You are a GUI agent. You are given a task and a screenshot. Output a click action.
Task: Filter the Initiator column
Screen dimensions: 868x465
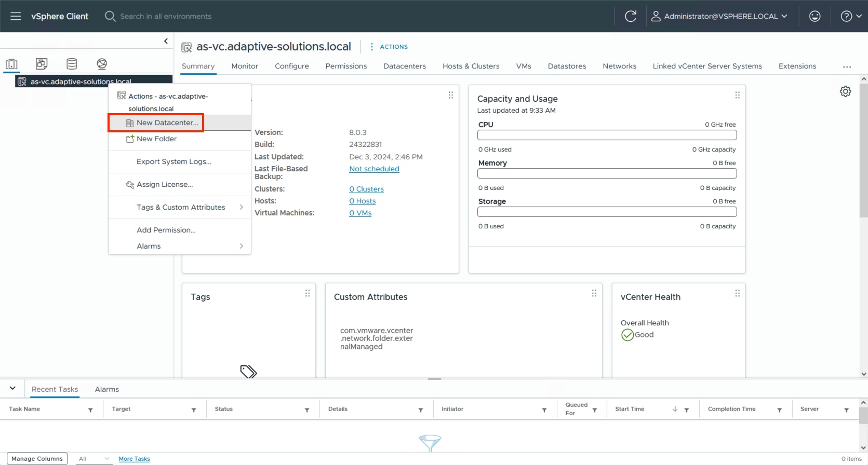544,410
